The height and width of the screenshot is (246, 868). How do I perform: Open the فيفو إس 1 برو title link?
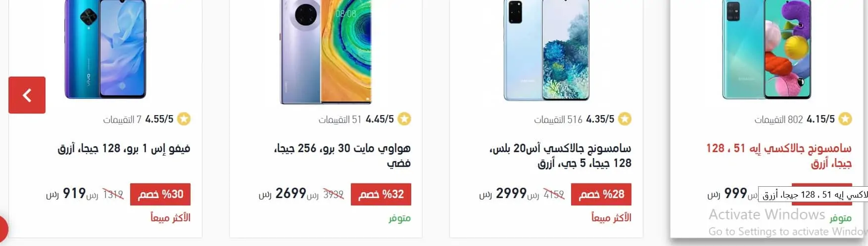(124, 148)
